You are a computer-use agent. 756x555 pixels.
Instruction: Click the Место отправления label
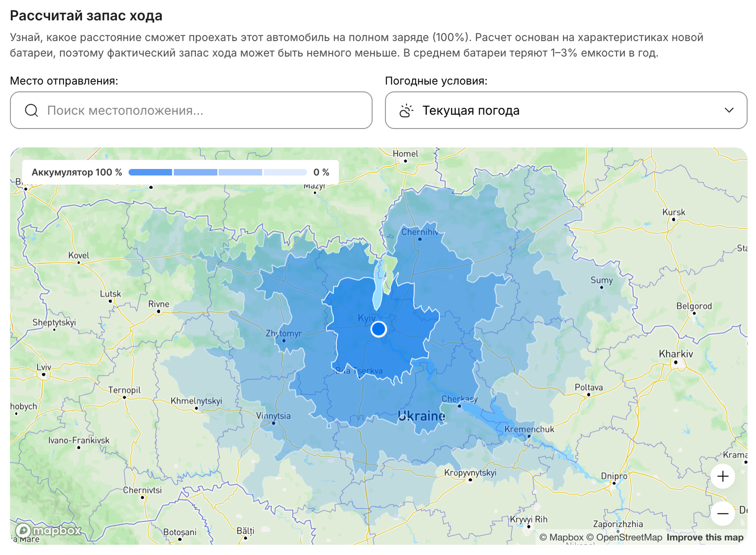(x=64, y=81)
